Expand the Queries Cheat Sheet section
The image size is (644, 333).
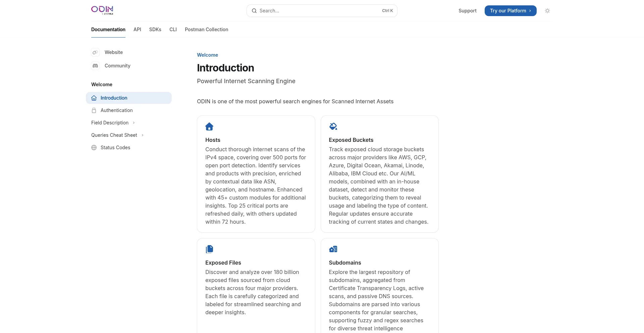click(x=117, y=135)
